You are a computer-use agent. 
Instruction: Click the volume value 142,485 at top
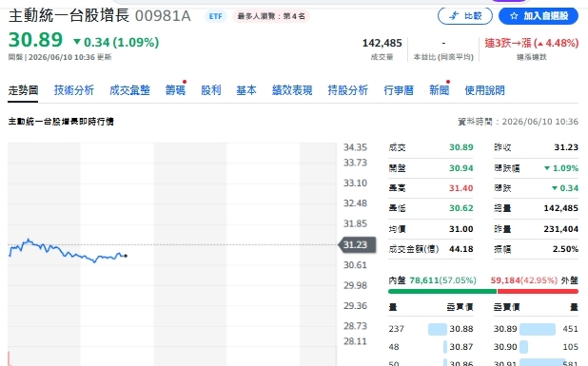pyautogui.click(x=382, y=43)
